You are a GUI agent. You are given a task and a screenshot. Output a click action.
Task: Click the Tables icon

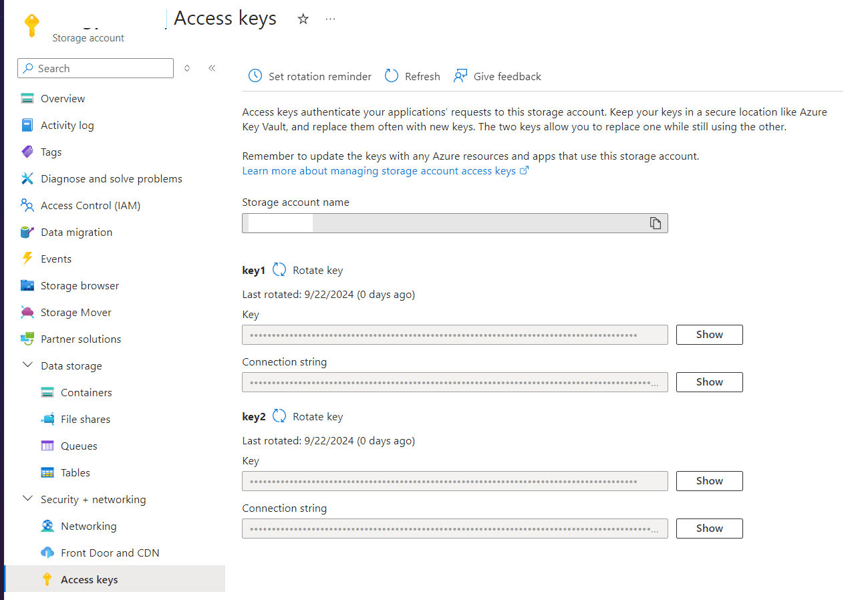[x=47, y=472]
